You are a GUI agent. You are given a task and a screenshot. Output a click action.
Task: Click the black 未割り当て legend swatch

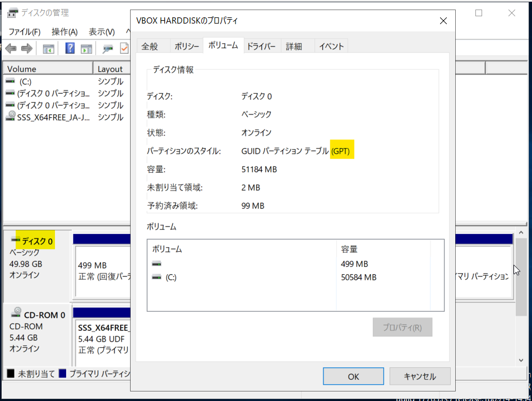11,374
